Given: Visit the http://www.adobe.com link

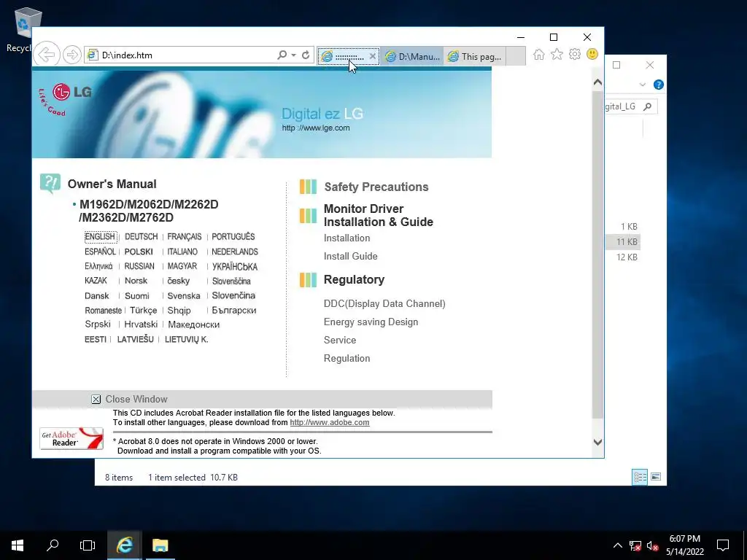Looking at the screenshot, I should point(330,422).
